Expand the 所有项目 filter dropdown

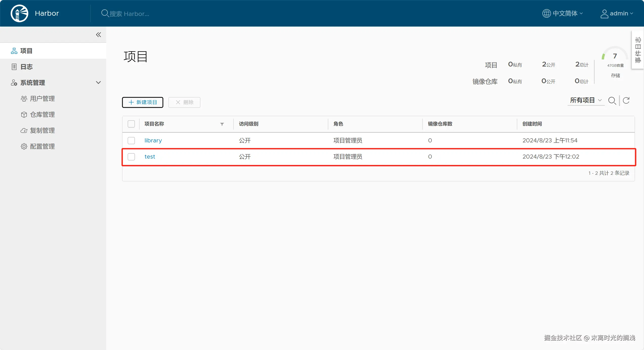tap(585, 100)
